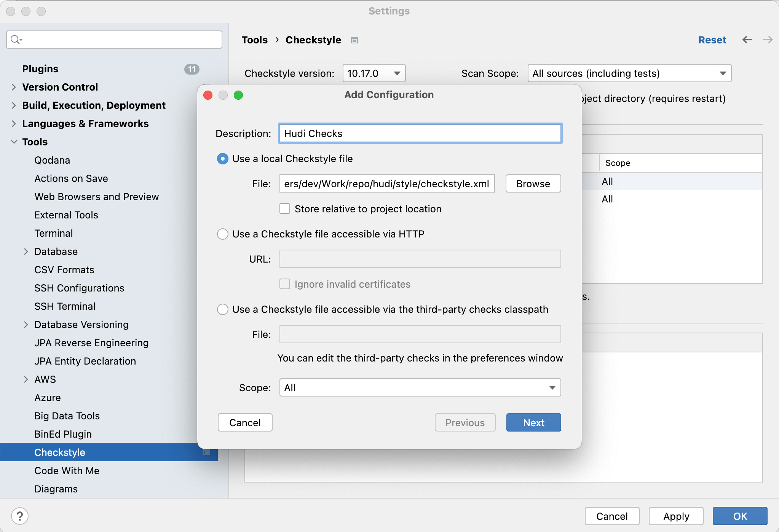Click the Next button

coord(533,422)
